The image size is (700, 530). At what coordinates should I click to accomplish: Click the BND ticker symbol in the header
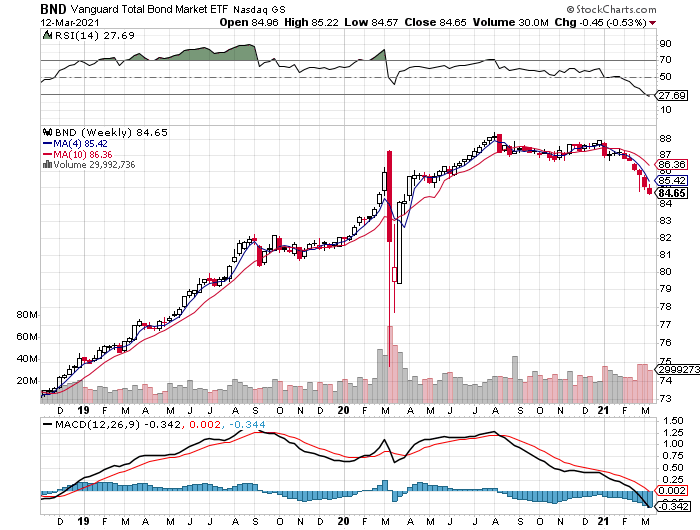[53, 9]
